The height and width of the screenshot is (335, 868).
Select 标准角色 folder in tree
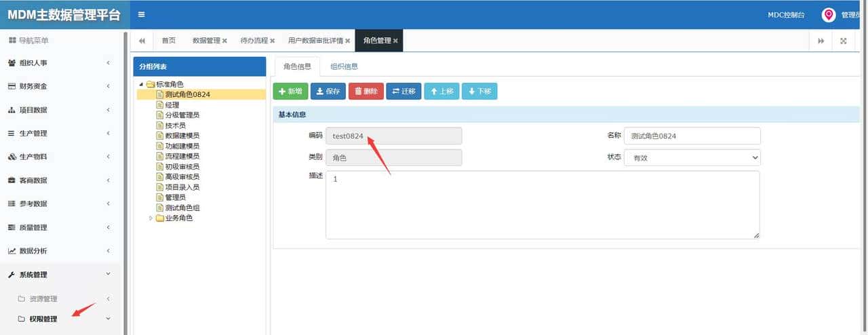point(170,84)
